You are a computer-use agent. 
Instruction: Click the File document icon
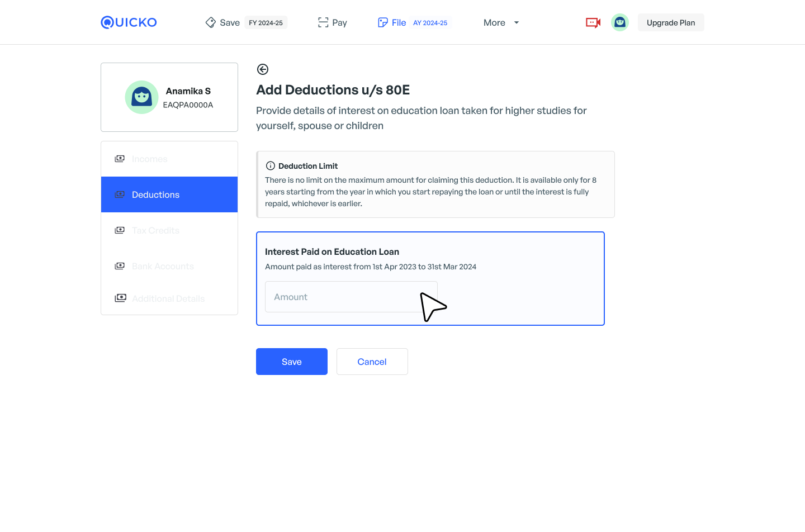point(383,22)
